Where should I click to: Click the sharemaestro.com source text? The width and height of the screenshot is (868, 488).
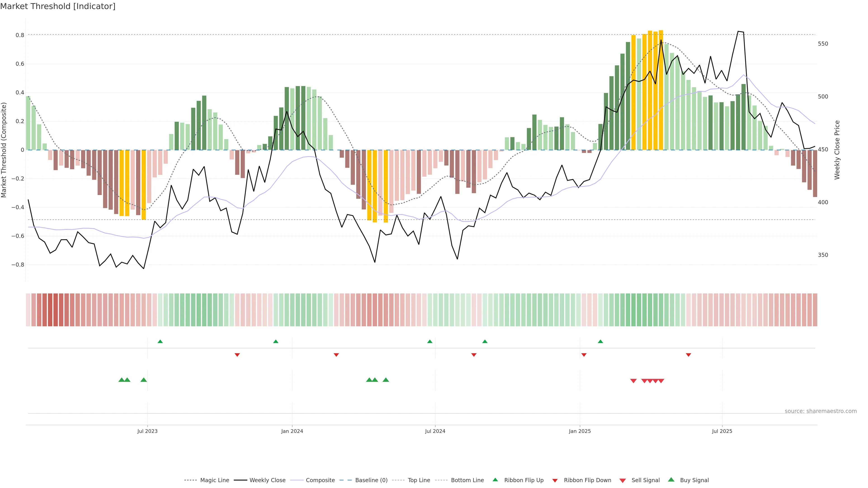click(x=821, y=411)
